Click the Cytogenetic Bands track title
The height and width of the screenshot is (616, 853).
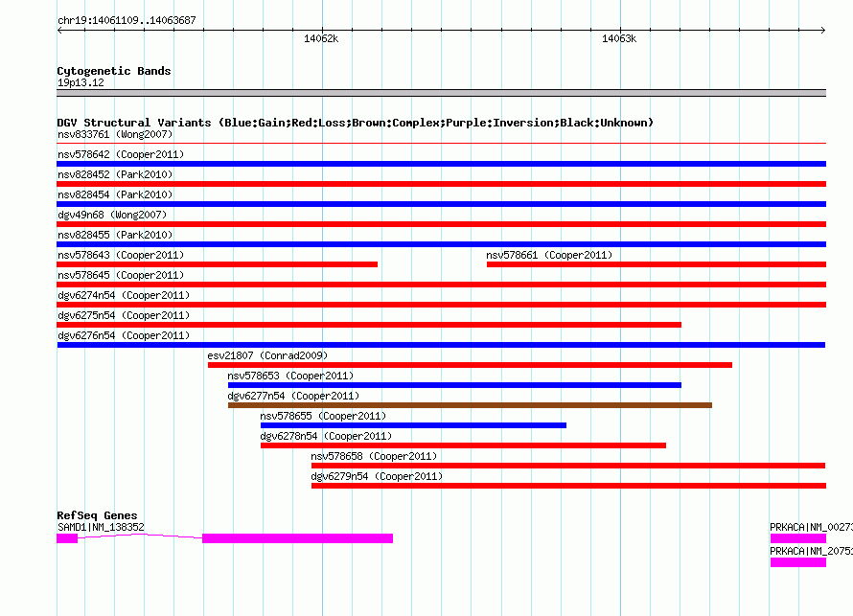tap(114, 71)
